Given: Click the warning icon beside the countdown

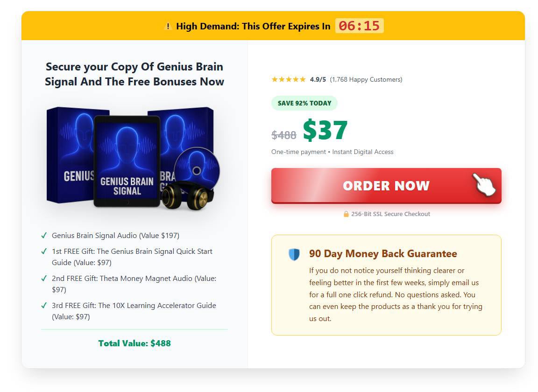Looking at the screenshot, I should [x=168, y=26].
